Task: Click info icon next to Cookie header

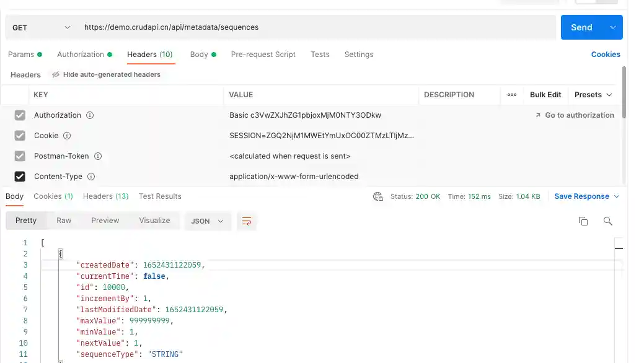Action: pyautogui.click(x=67, y=136)
